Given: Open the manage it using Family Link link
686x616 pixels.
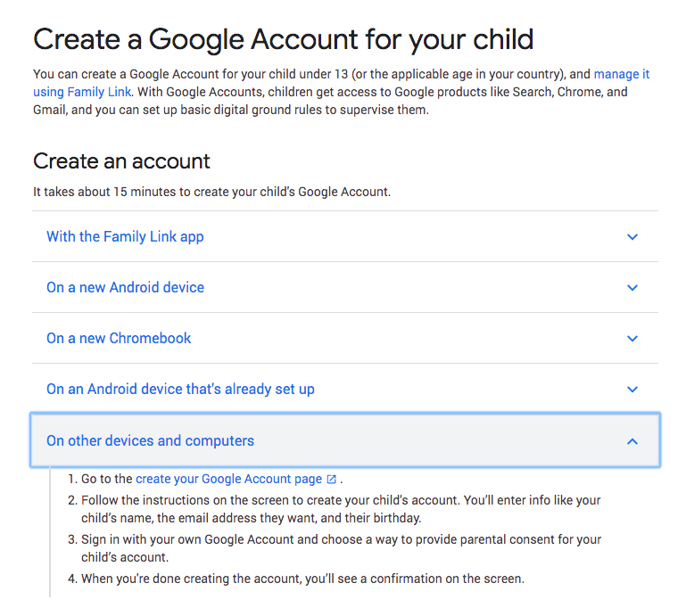Looking at the screenshot, I should (x=82, y=92).
